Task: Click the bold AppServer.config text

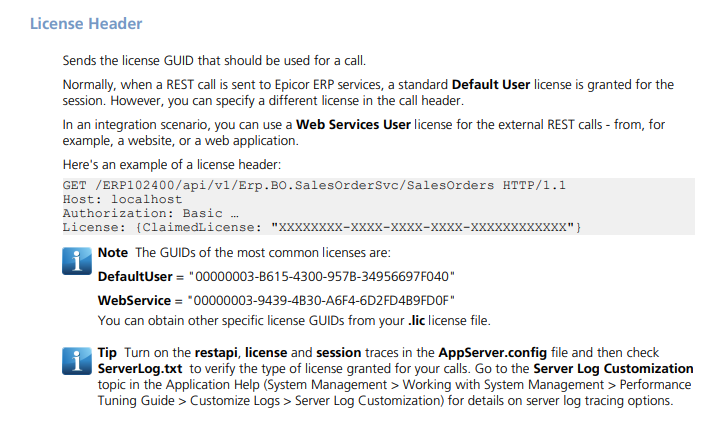Action: click(x=493, y=353)
